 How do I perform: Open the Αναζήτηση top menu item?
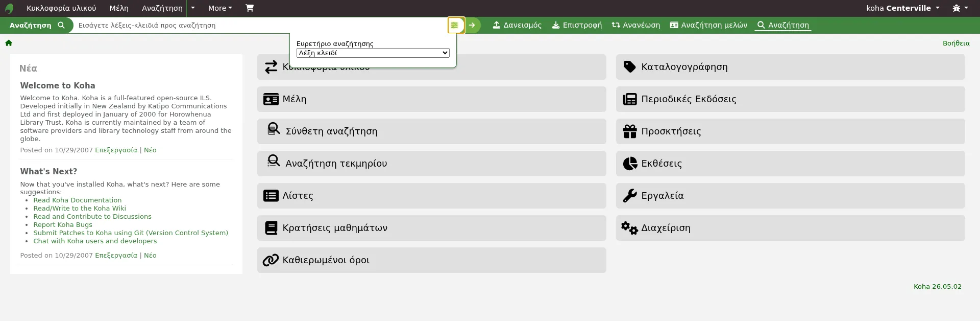(x=162, y=8)
